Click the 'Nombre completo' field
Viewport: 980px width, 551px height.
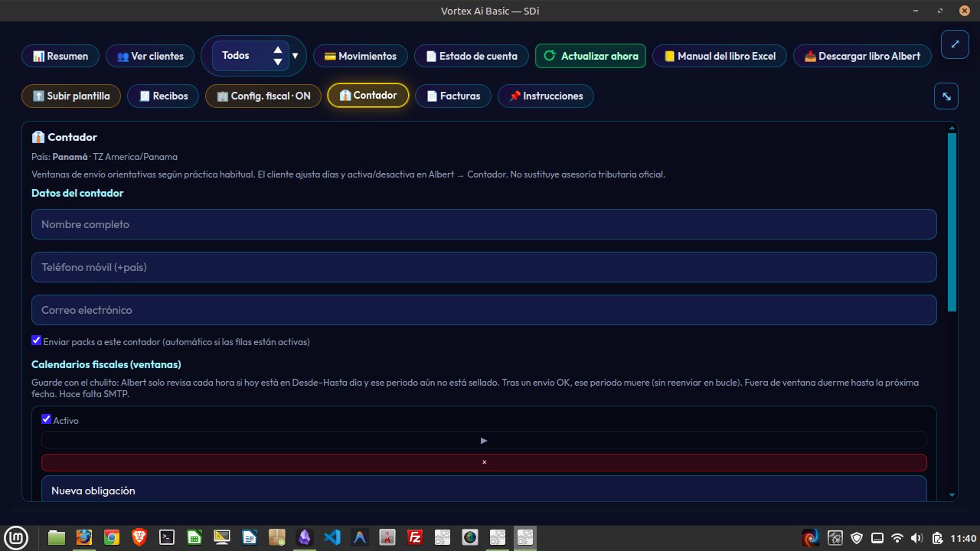point(484,224)
